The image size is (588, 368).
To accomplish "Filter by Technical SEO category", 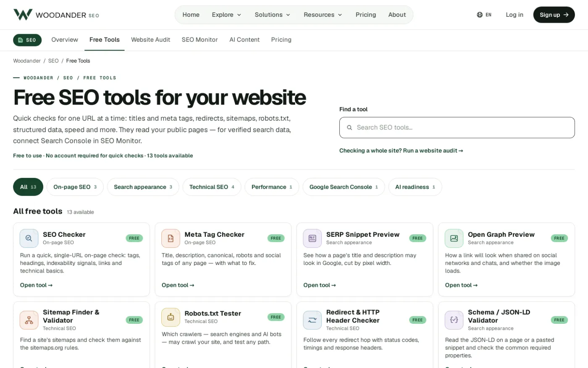I will (x=212, y=187).
